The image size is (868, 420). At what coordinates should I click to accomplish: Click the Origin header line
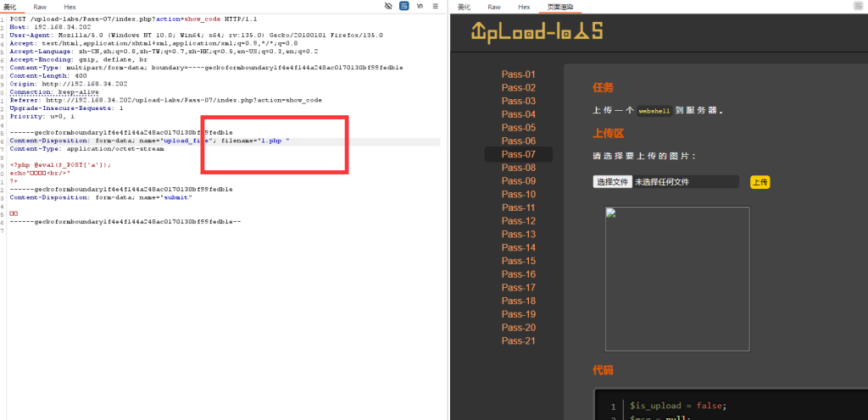(x=69, y=84)
